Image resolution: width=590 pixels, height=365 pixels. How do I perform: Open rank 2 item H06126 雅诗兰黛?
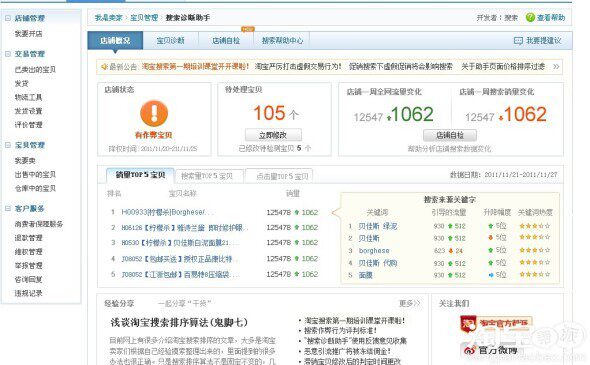pos(185,227)
